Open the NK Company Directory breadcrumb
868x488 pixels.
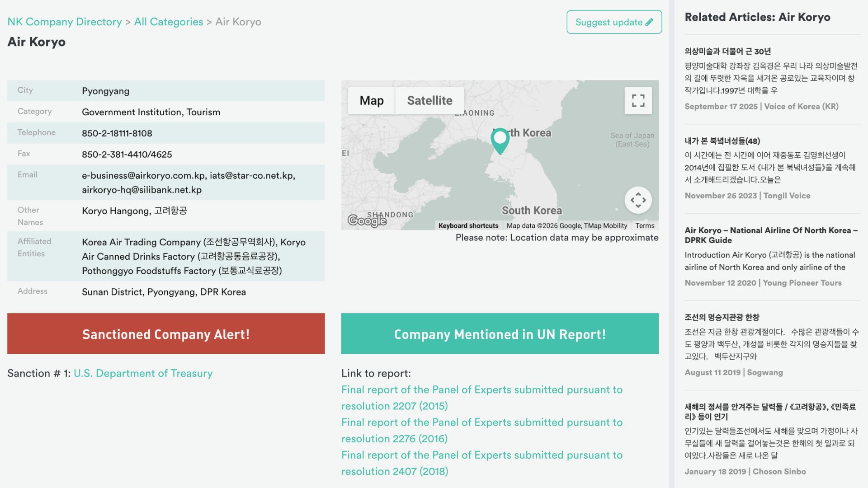65,22
